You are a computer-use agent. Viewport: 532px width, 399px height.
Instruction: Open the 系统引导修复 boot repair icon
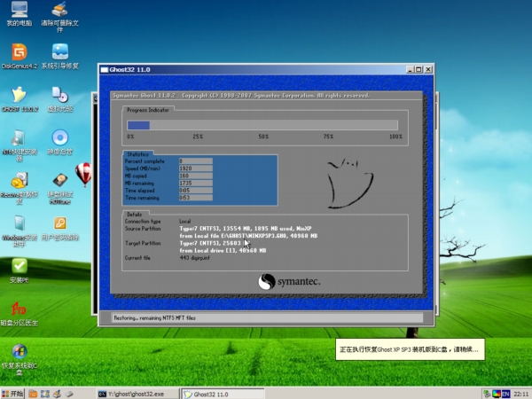point(60,56)
